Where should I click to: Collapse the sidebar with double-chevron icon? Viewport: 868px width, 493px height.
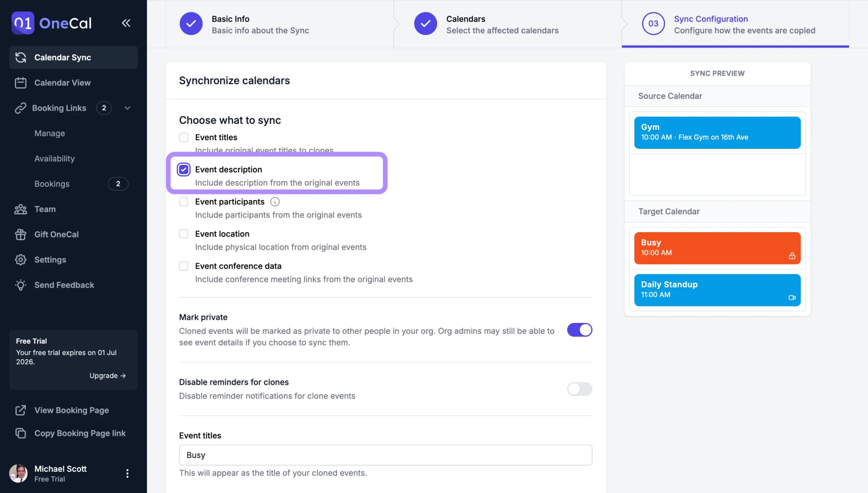(126, 23)
